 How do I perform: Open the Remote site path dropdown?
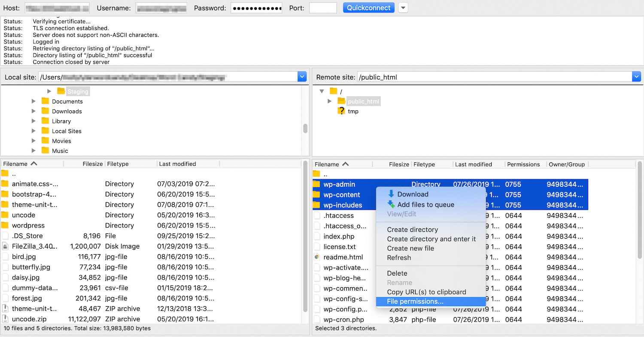(x=637, y=76)
